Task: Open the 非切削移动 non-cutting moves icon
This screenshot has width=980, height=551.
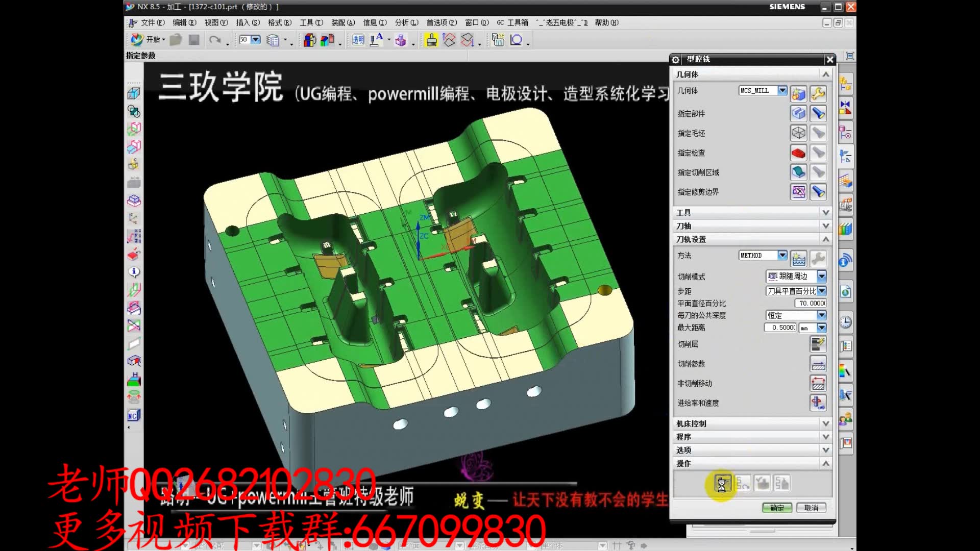Action: click(818, 383)
